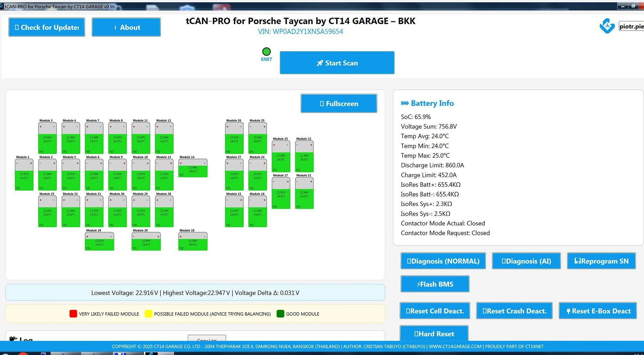The height and width of the screenshot is (355, 644).
Task: Click the red failed-module legend swatch
Action: (x=73, y=314)
